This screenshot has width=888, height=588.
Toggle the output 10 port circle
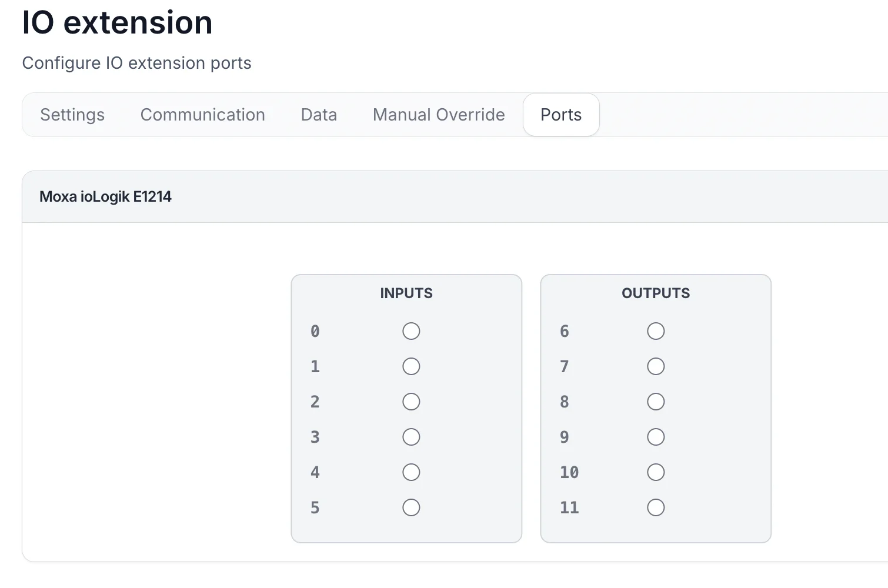656,472
